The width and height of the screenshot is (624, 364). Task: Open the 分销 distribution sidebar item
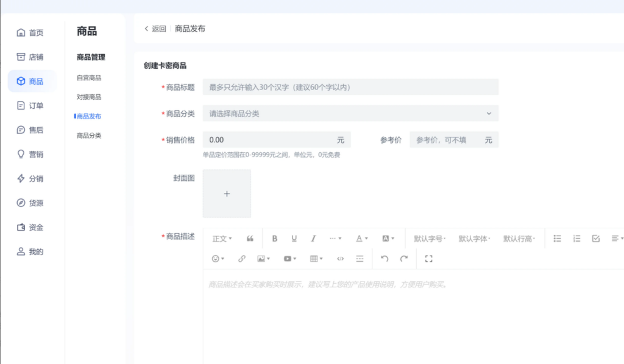(x=30, y=178)
